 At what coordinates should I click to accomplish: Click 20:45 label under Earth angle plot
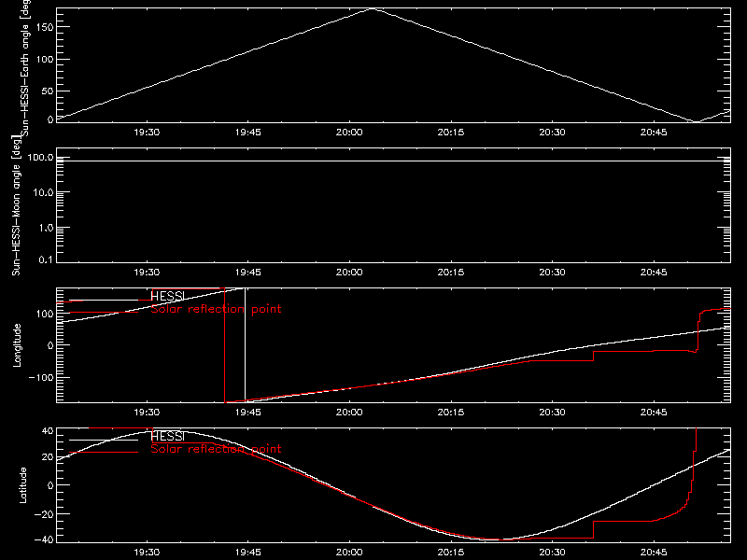[654, 133]
